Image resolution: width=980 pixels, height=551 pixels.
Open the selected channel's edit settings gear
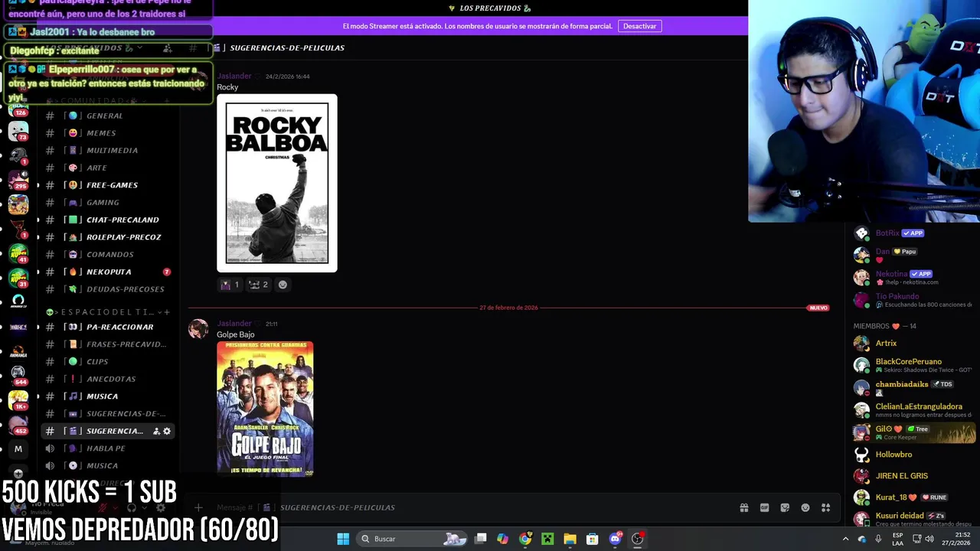coord(167,431)
